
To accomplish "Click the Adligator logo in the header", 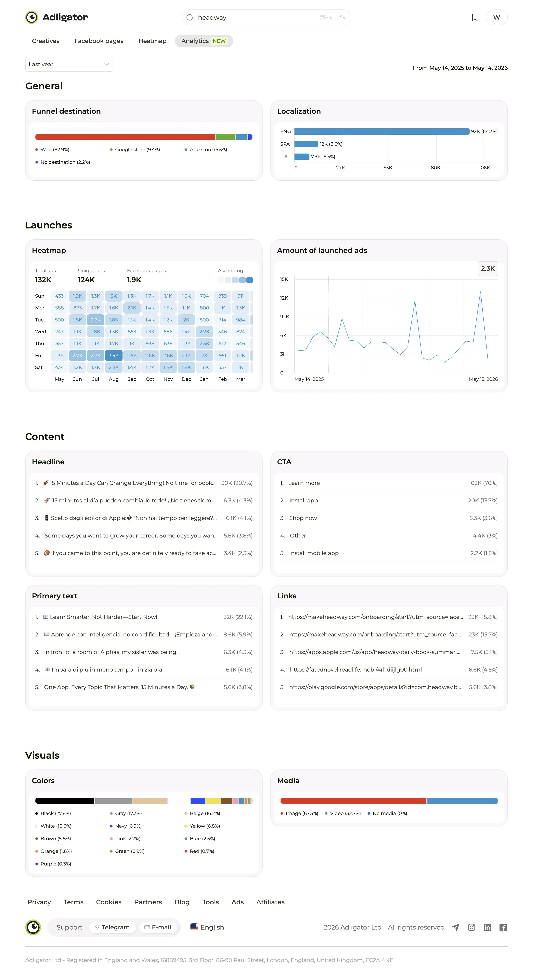I will pos(57,17).
